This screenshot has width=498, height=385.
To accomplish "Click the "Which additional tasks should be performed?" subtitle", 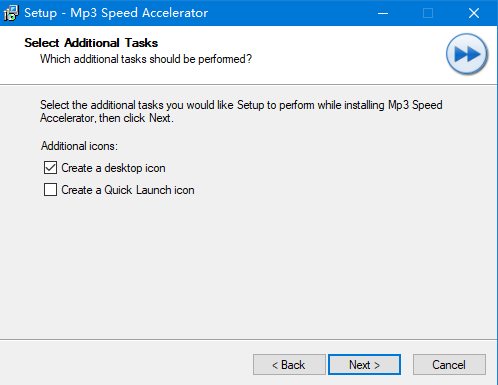I will (146, 59).
